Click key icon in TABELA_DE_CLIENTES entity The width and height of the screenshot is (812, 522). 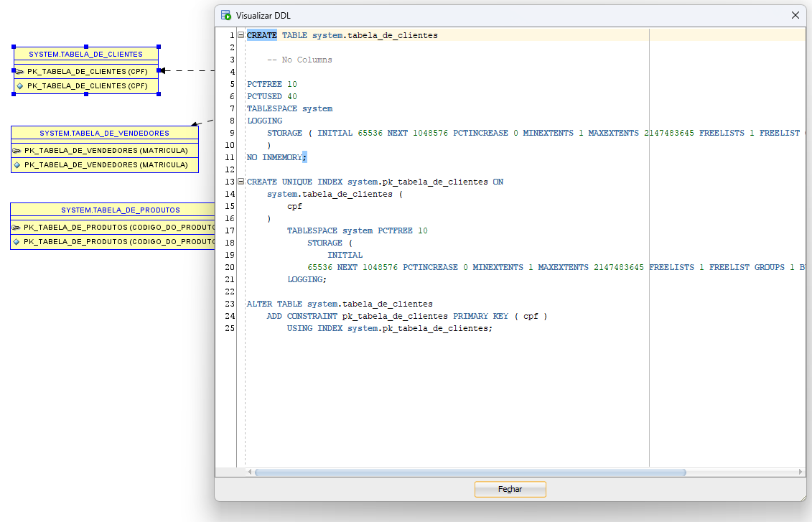point(20,72)
